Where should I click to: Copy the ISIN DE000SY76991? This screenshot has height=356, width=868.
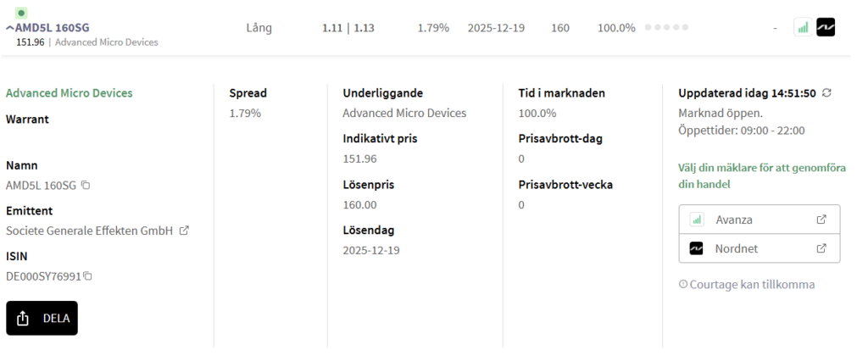87,275
